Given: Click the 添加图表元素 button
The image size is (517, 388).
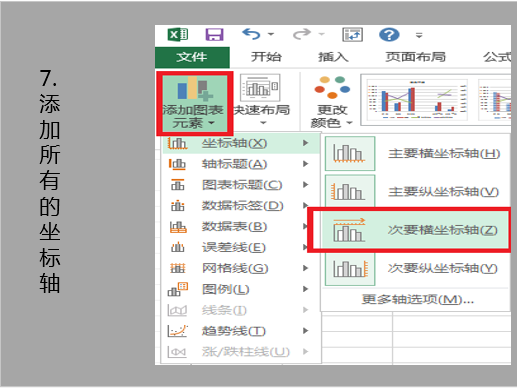Looking at the screenshot, I should coord(195,103).
